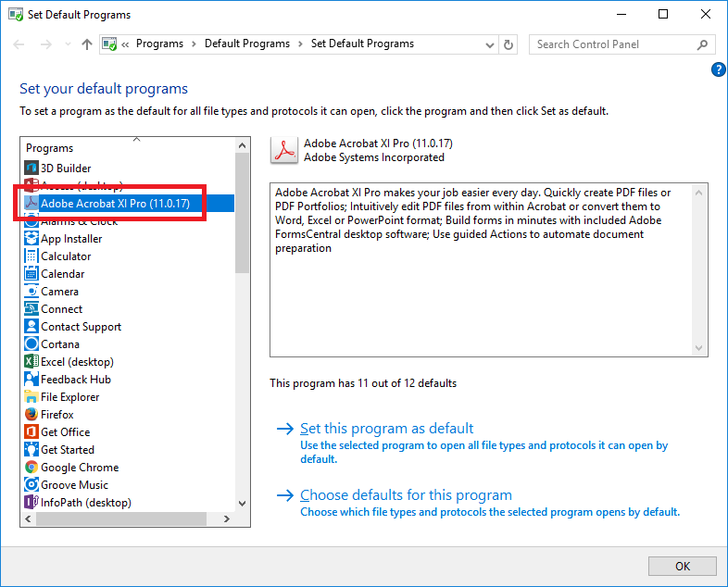Select Google Chrome in the programs list

[x=80, y=468]
